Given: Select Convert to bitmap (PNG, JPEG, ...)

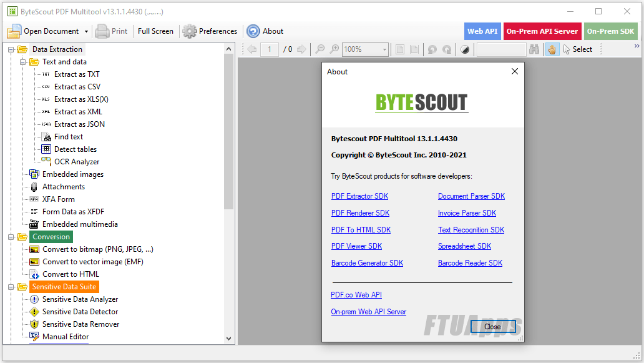Looking at the screenshot, I should (97, 249).
